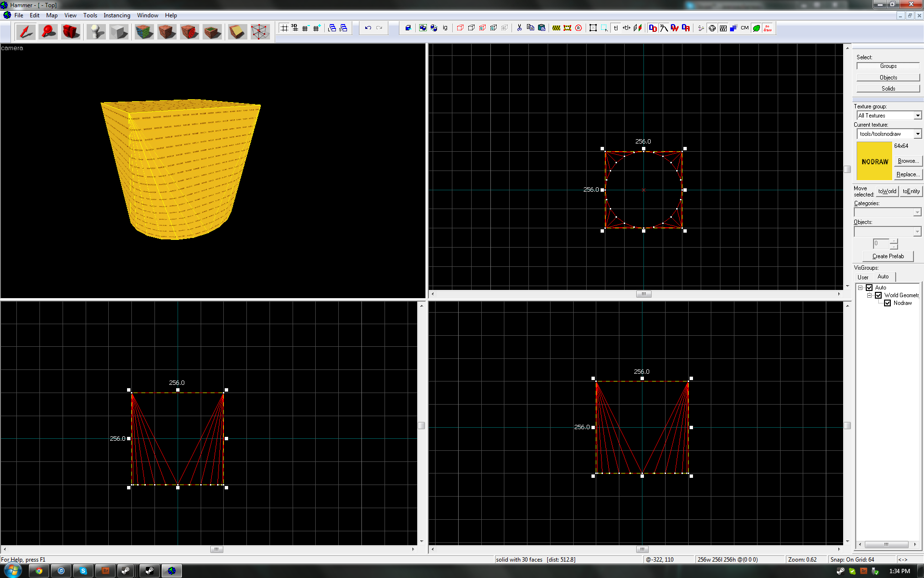Click the Browse texture button

[x=908, y=161]
